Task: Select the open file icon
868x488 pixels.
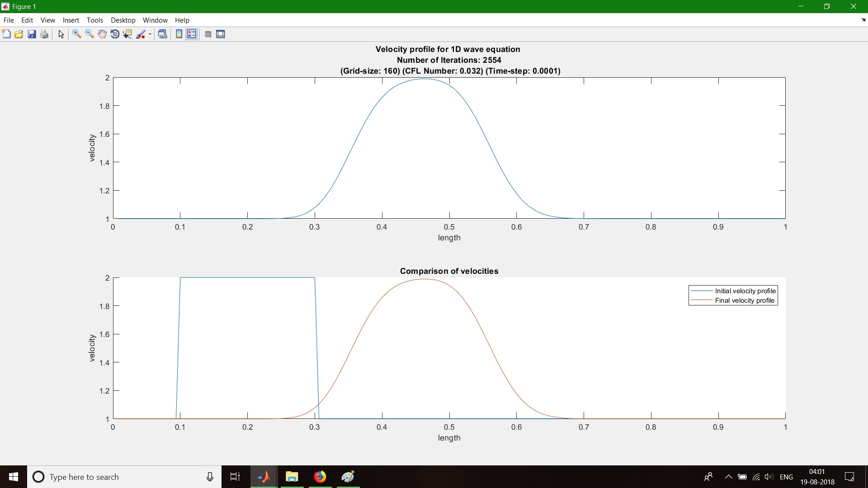Action: pos(19,34)
